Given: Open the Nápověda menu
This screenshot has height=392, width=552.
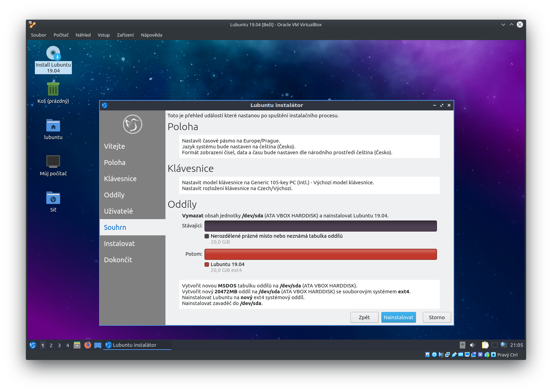Looking at the screenshot, I should coord(152,35).
